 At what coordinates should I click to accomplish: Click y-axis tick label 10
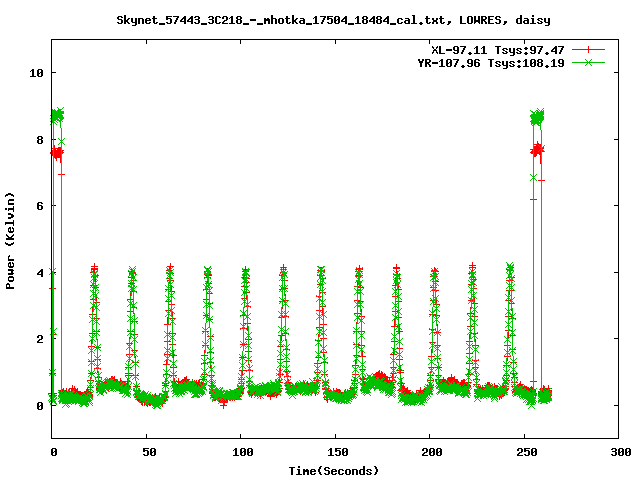click(x=36, y=73)
